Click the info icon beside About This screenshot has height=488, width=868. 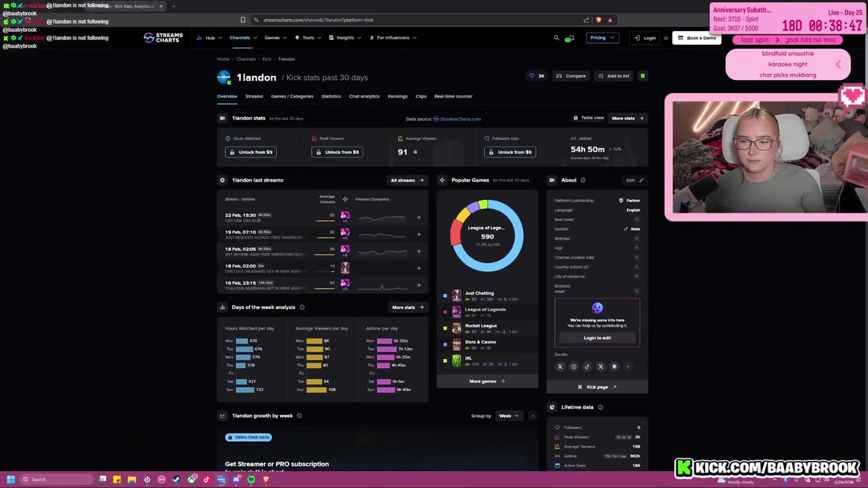click(583, 180)
